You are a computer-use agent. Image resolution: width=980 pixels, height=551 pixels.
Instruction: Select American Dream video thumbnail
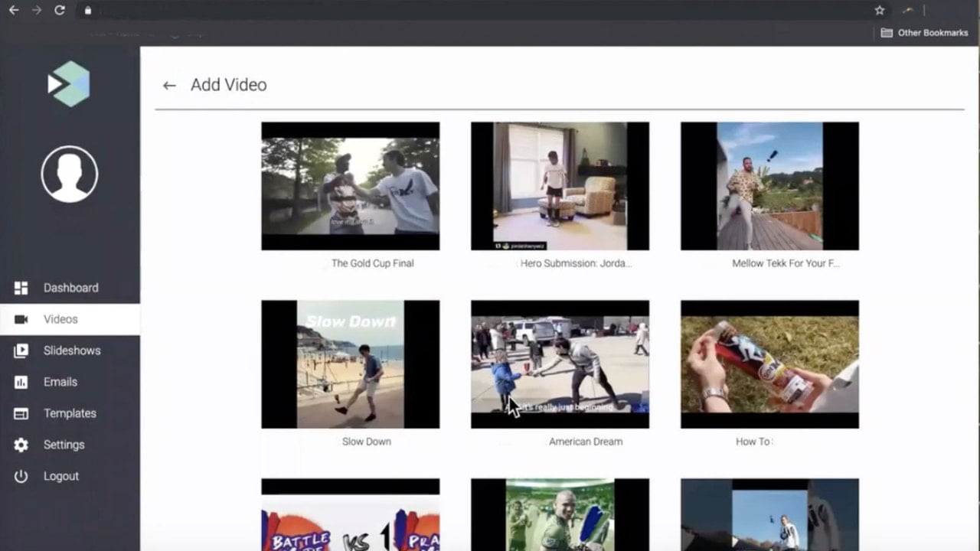pos(560,364)
